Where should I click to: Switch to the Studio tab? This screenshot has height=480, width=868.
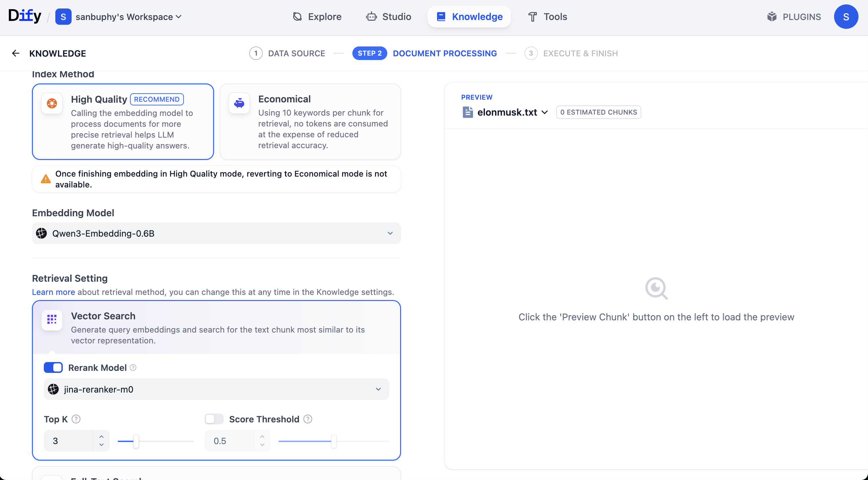pyautogui.click(x=389, y=17)
